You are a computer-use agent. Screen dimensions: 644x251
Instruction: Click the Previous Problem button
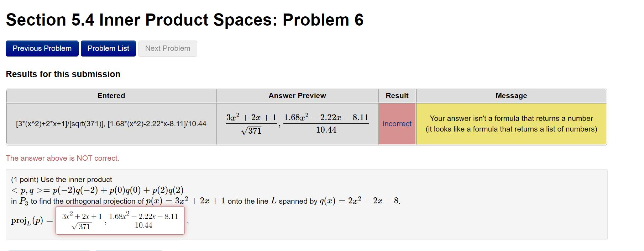coord(42,48)
